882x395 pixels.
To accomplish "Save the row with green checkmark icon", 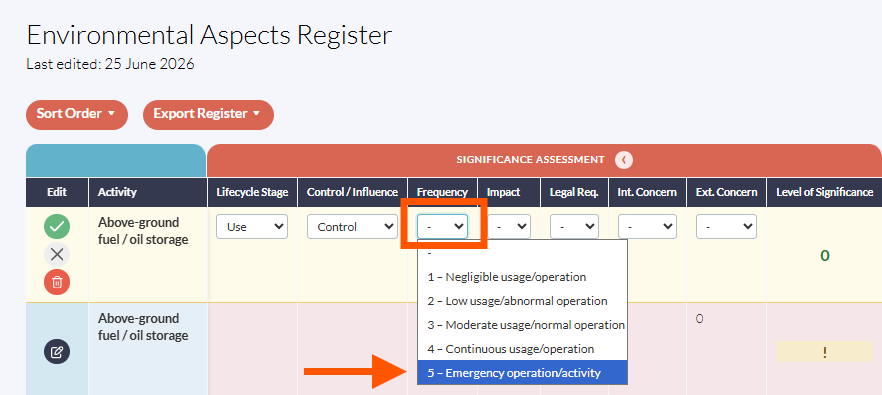I will pyautogui.click(x=57, y=227).
